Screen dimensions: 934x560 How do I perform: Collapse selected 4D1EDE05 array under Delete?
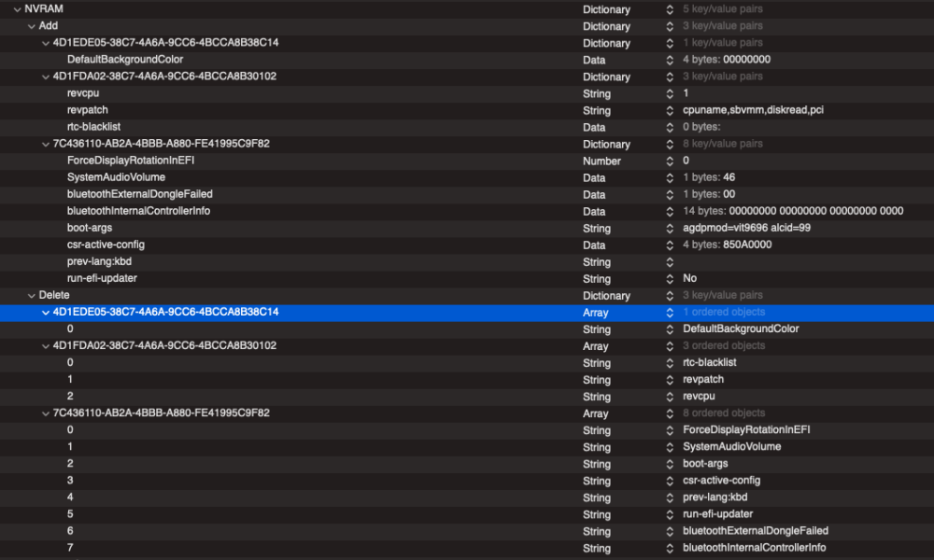coord(46,313)
